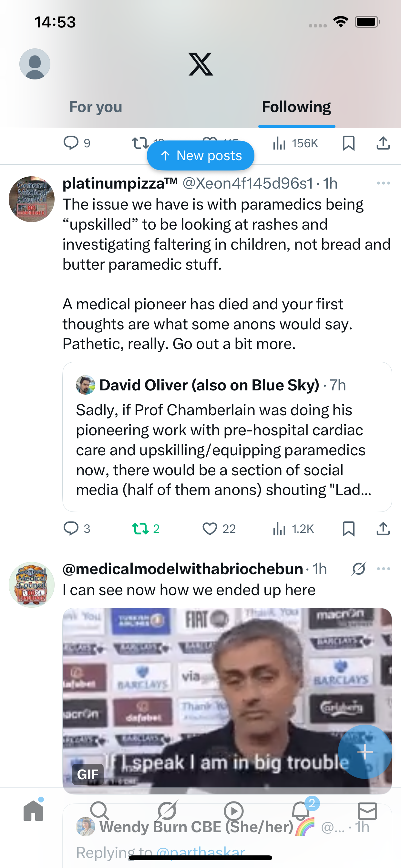Viewport: 401px width, 868px height.
Task: Tap the New posts pill button
Action: 200,156
